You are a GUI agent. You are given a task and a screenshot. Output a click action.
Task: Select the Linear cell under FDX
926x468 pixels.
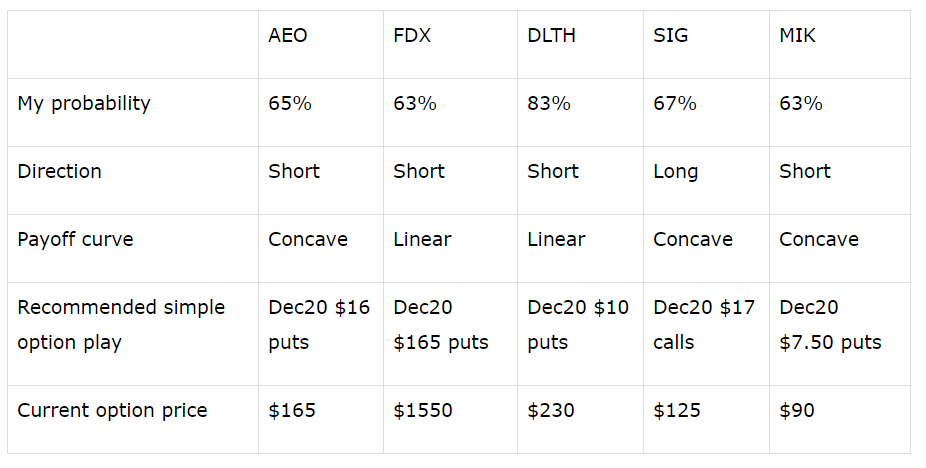(x=422, y=239)
